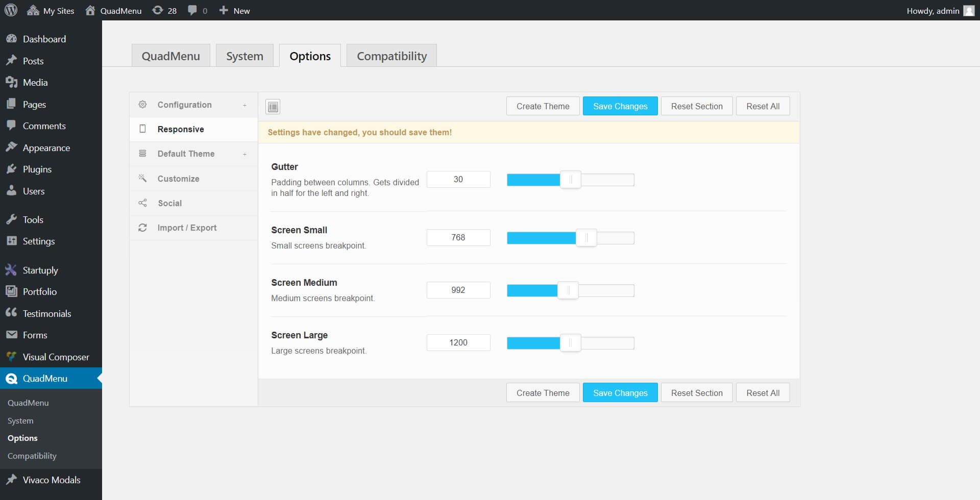980x500 pixels.
Task: Click the Pages icon in sidebar
Action: coord(11,104)
